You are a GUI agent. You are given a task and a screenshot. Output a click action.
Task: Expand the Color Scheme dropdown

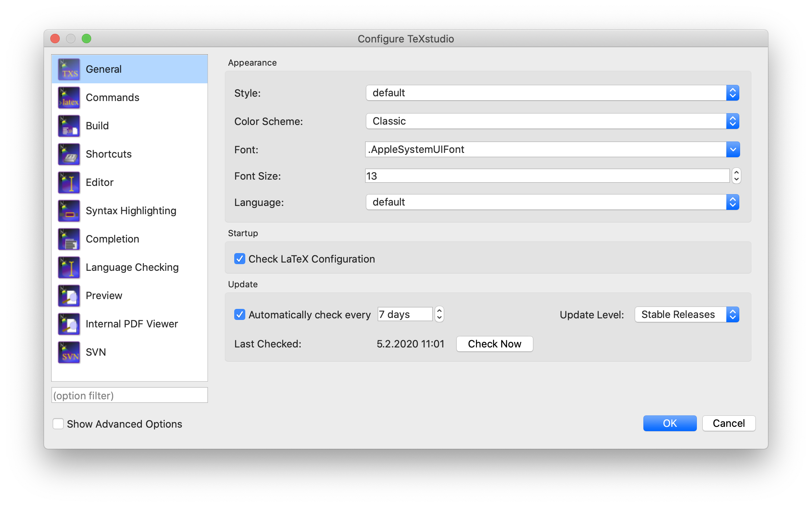pyautogui.click(x=732, y=121)
